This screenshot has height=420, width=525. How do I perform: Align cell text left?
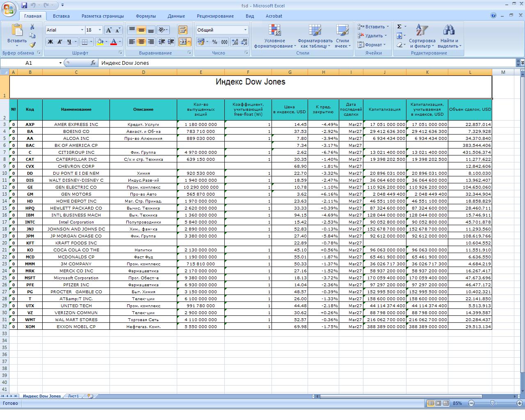click(132, 41)
